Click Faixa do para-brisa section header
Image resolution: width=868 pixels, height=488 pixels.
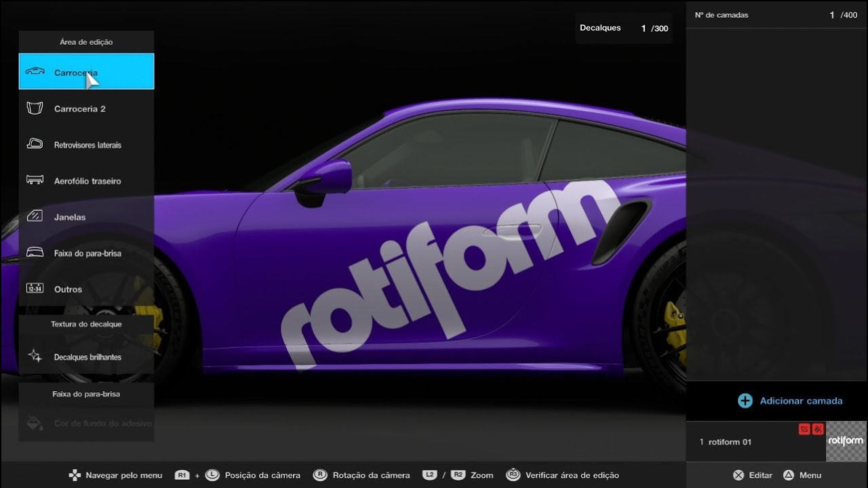coord(86,394)
